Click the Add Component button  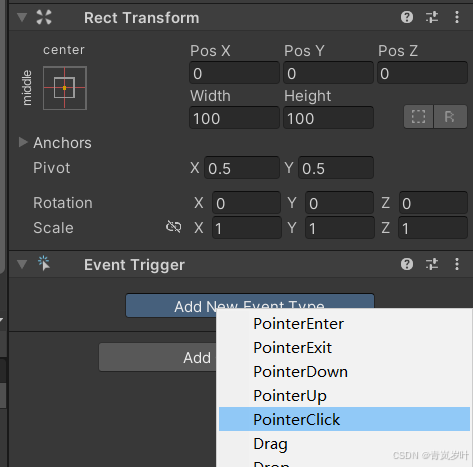[x=158, y=357]
